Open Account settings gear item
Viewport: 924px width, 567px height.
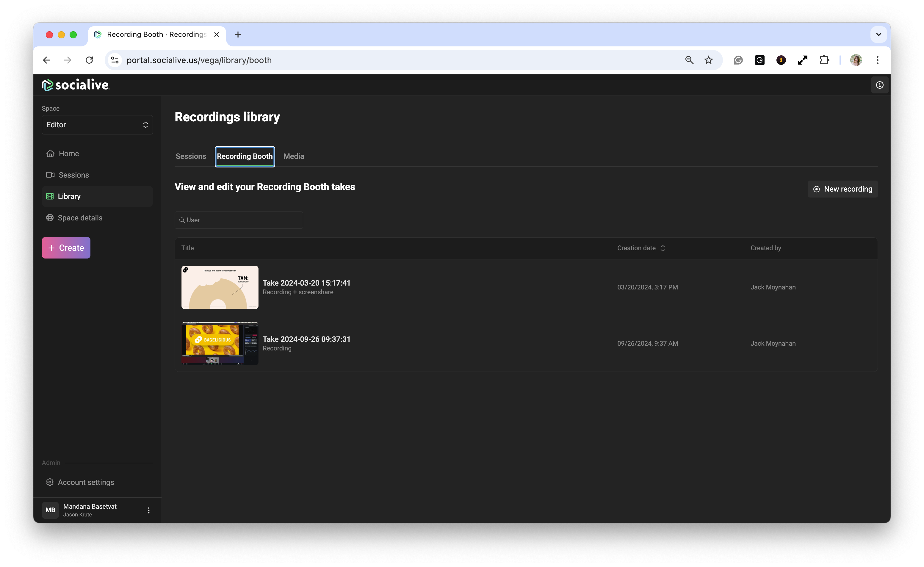pos(85,482)
